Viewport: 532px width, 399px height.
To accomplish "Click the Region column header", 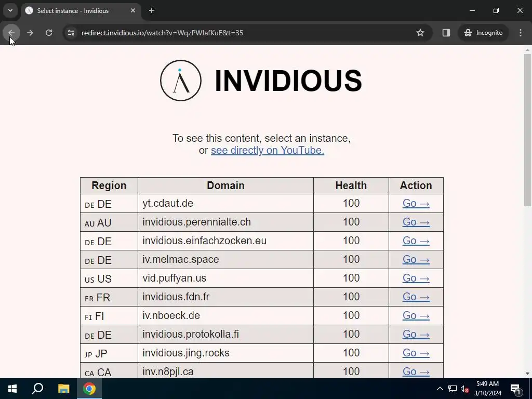I will [109, 185].
